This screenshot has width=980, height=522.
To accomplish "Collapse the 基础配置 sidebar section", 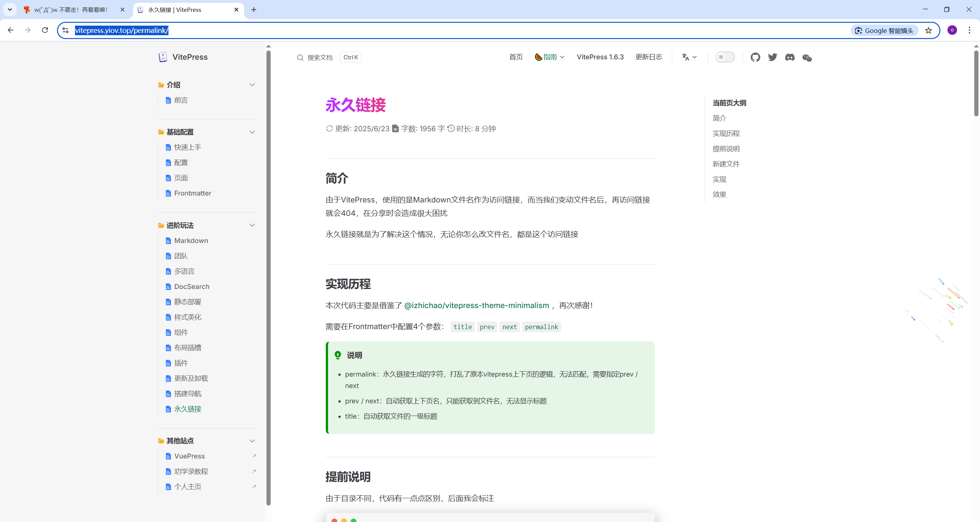I will coord(252,132).
